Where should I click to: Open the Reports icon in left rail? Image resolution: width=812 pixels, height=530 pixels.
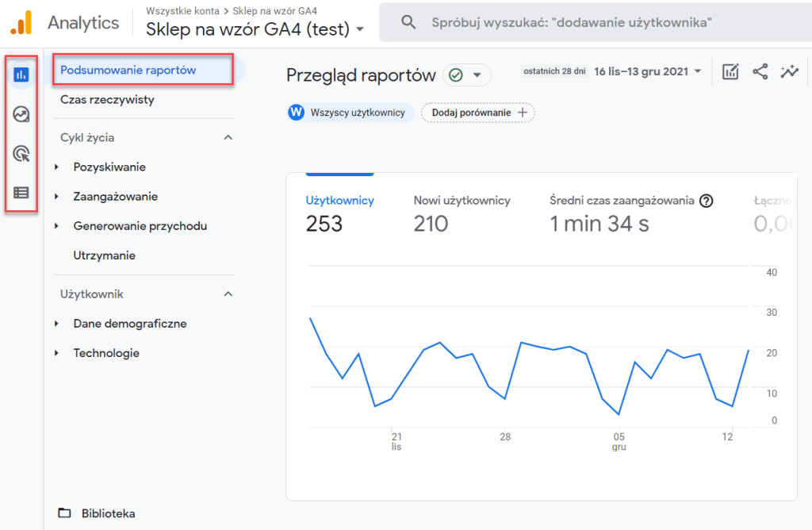pyautogui.click(x=21, y=75)
